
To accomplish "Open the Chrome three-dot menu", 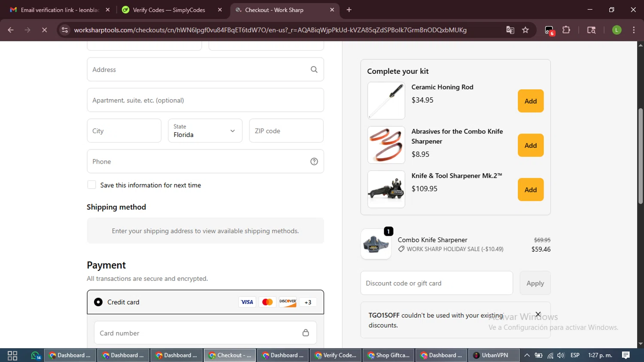I will click(x=634, y=30).
